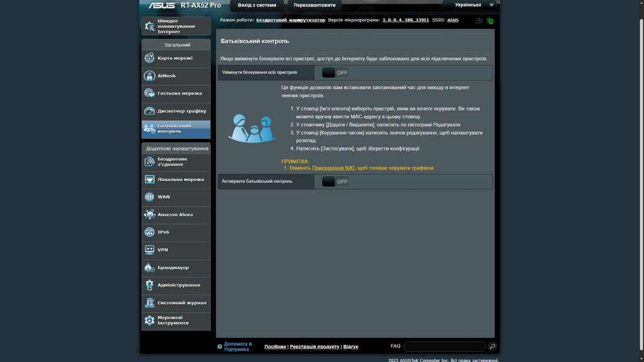This screenshot has height=362, width=644.
Task: Open the Amazon Alexa icon
Action: 149,215
